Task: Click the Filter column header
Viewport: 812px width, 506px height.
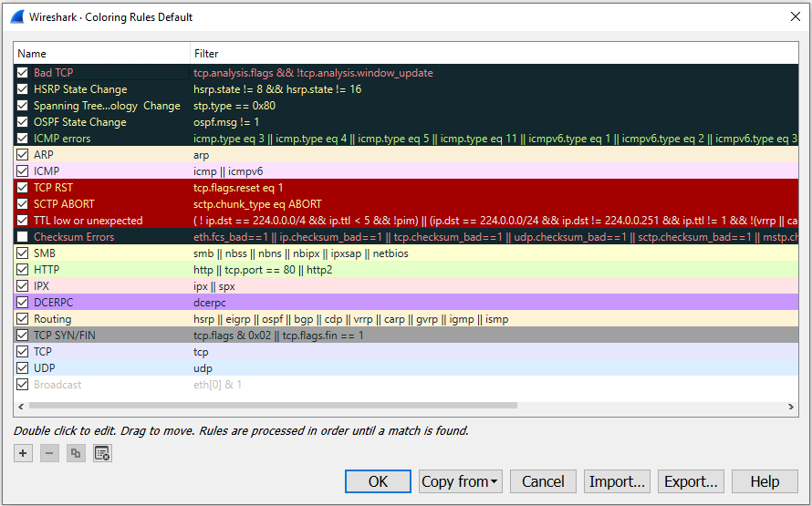Action: pyautogui.click(x=493, y=54)
